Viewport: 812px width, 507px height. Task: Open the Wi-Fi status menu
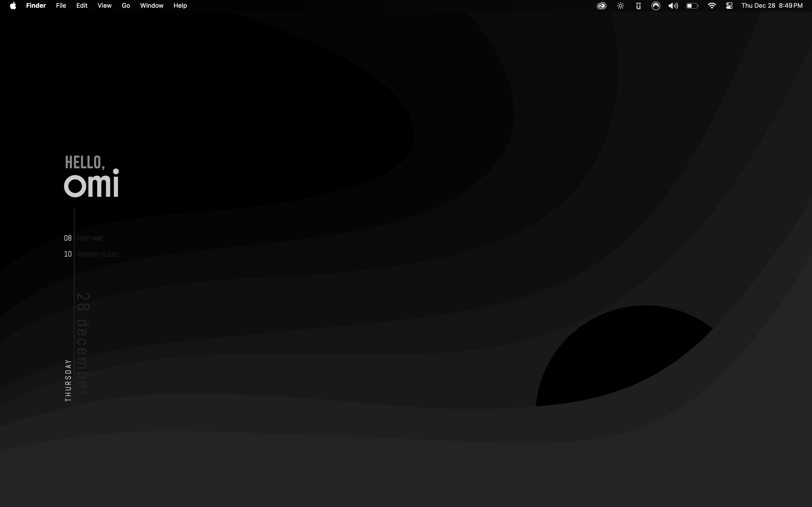[x=712, y=6]
